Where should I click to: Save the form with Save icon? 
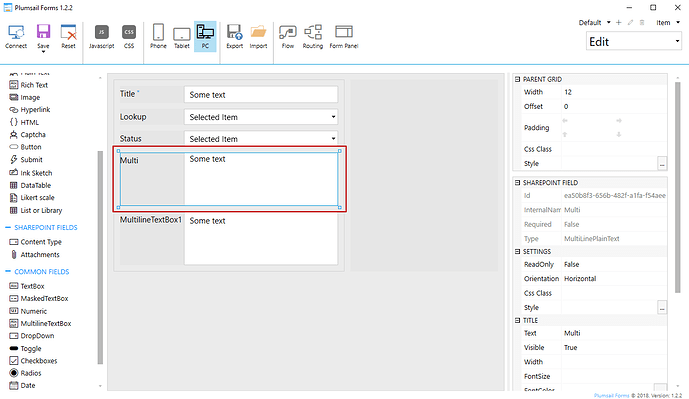pos(43,36)
